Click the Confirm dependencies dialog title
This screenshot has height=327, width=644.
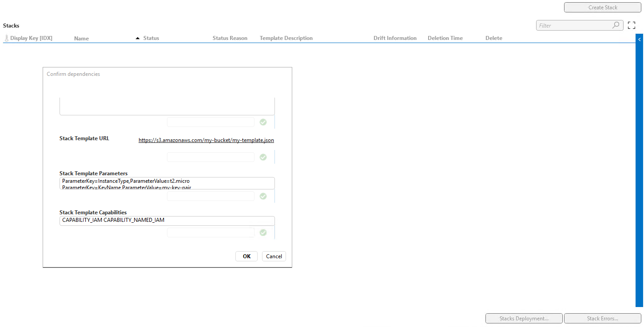point(73,74)
